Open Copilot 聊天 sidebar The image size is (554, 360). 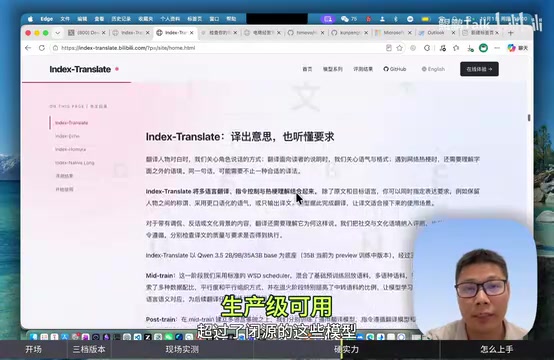[x=518, y=48]
